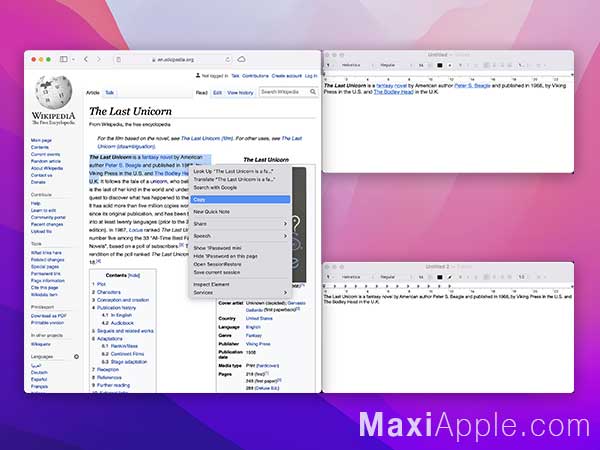Expand the Speech submenu arrow
600x450 pixels.
pos(285,236)
